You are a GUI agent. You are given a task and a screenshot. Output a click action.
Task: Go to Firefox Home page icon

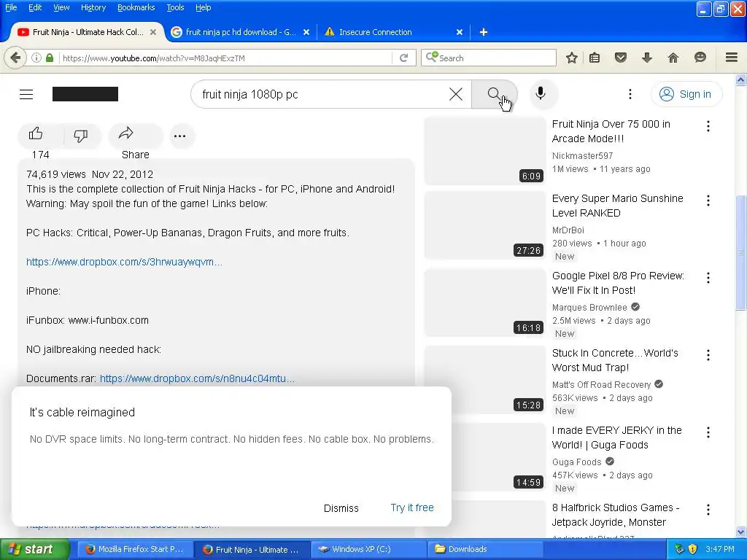673,58
